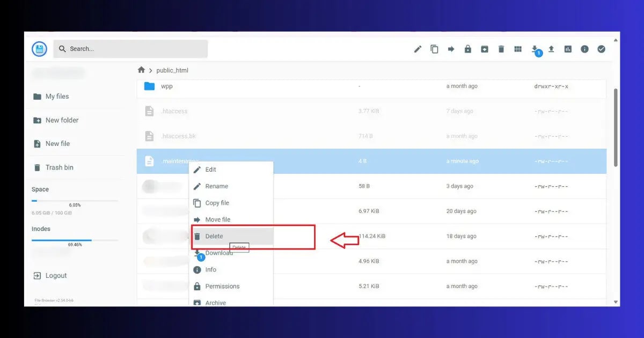Click the Upload icon in the toolbar
This screenshot has width=644, height=338.
tap(551, 49)
